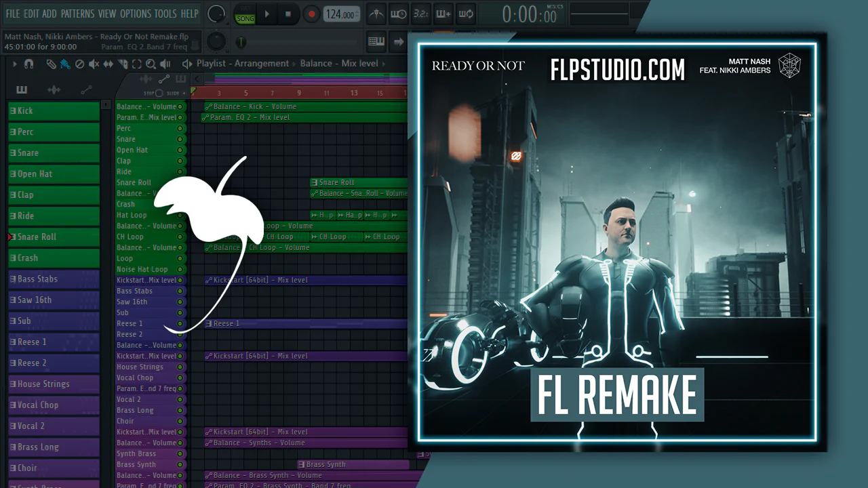Select the Paint brush tool
The image size is (868, 488).
point(65,64)
